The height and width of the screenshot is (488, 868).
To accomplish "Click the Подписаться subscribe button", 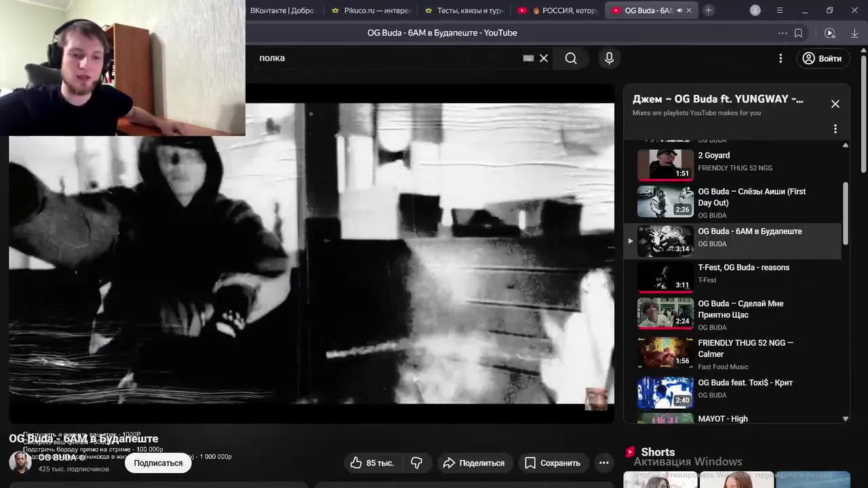I will pyautogui.click(x=158, y=463).
